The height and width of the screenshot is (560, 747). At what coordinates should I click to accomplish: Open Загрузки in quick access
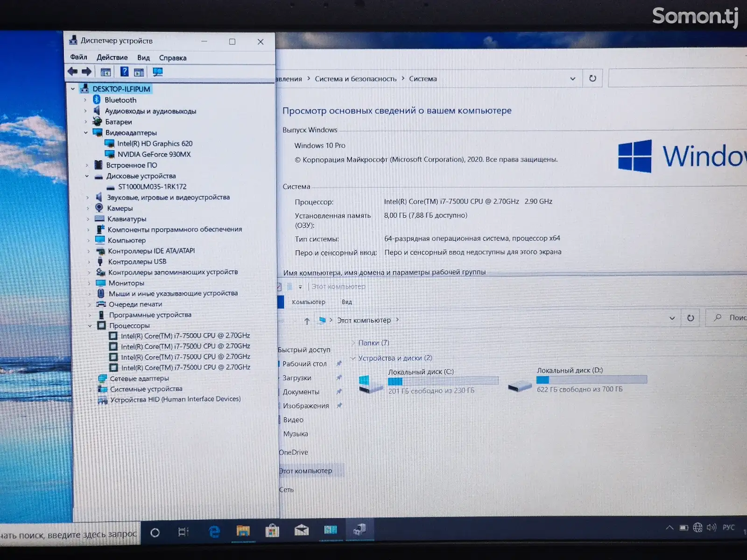coord(297,378)
